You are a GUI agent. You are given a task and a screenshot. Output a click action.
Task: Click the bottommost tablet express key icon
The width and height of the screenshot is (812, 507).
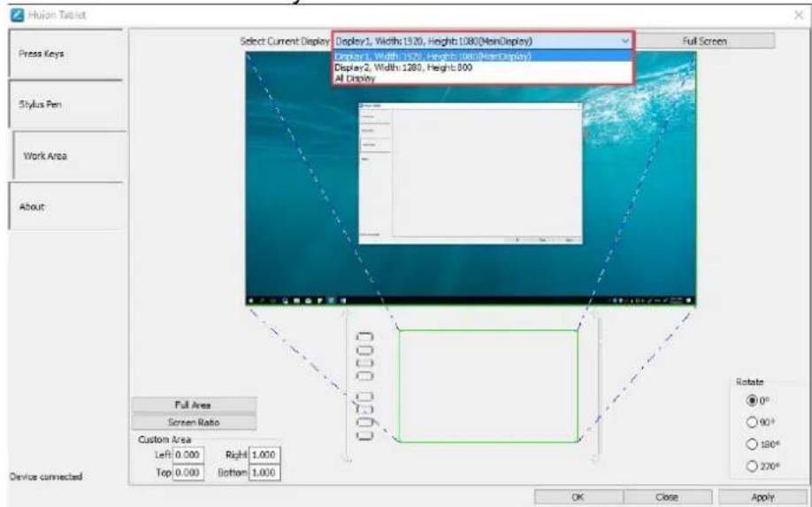coord(364,435)
